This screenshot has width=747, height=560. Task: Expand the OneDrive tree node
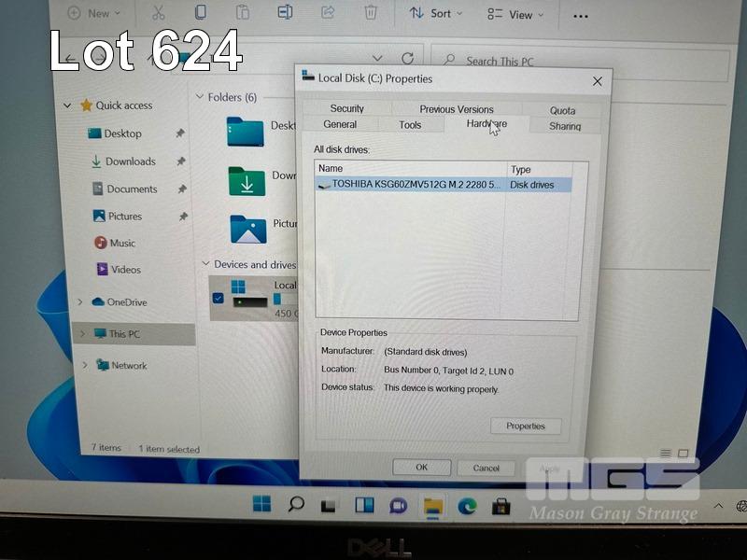[x=81, y=302]
